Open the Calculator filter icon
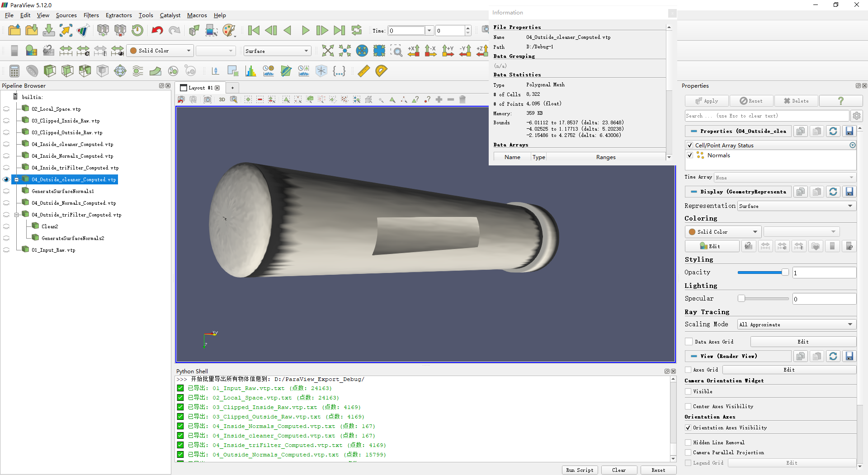Screen dimensions: 868x475 pos(14,71)
